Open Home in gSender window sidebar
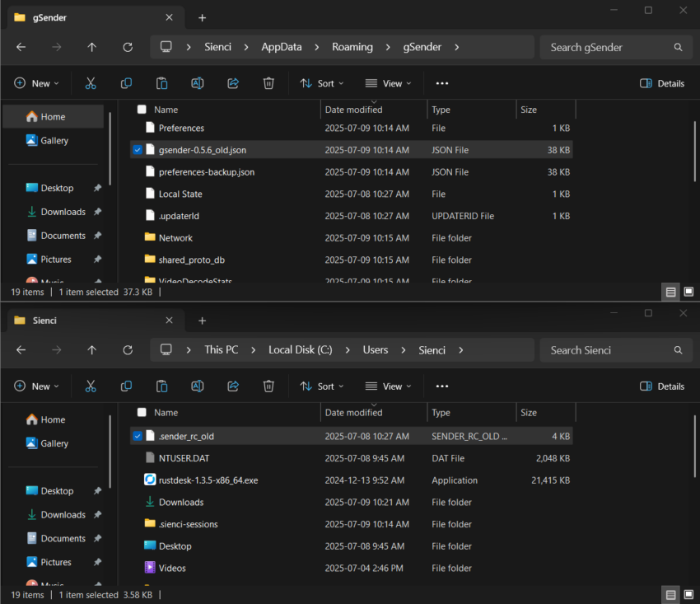The width and height of the screenshot is (700, 604). click(x=54, y=117)
